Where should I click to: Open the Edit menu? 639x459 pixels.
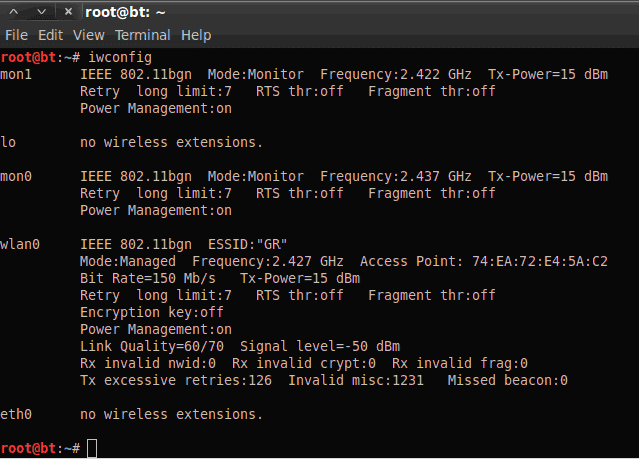(50, 35)
